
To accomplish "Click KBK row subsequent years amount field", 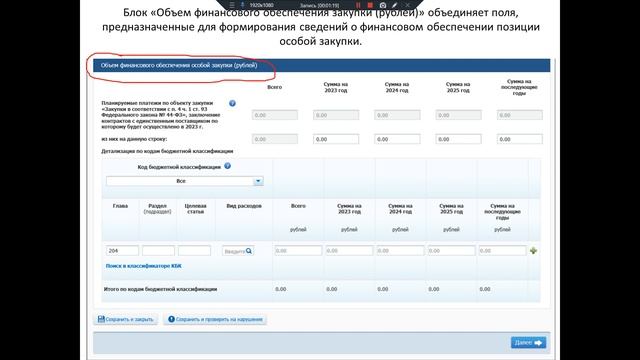I will click(x=502, y=251).
